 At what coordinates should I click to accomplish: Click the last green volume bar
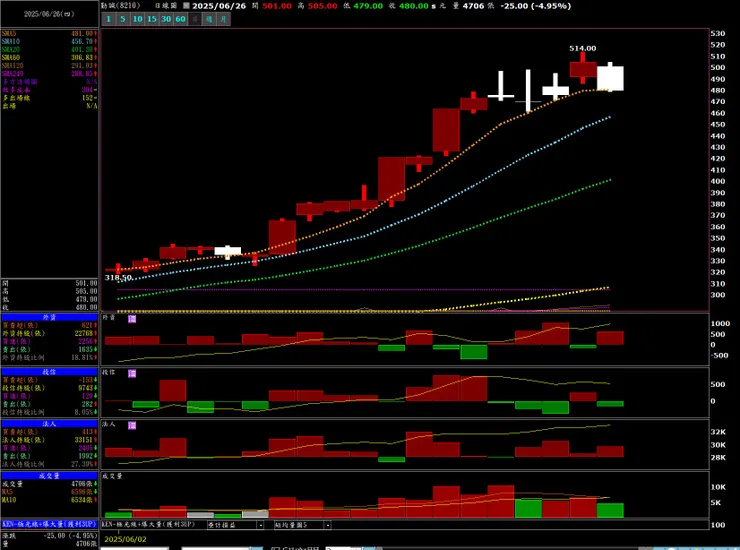610,510
